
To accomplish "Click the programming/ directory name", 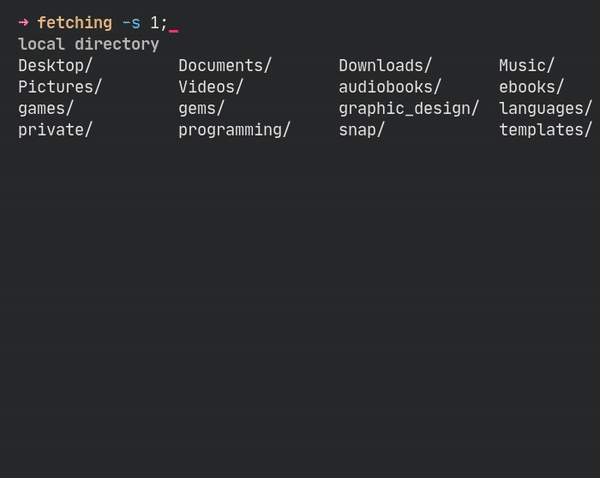I will click(x=234, y=130).
